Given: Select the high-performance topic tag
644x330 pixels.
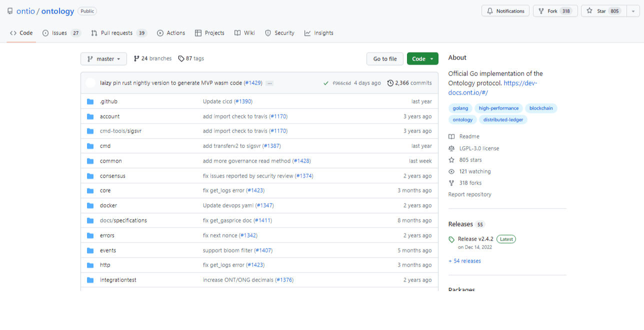Looking at the screenshot, I should tap(498, 108).
